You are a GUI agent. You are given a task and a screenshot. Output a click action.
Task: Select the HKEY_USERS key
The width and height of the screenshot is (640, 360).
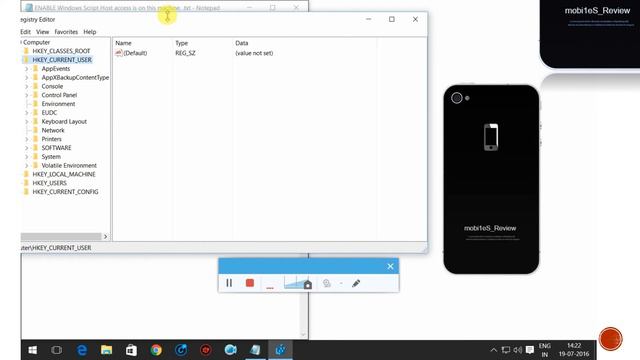pyautogui.click(x=49, y=183)
